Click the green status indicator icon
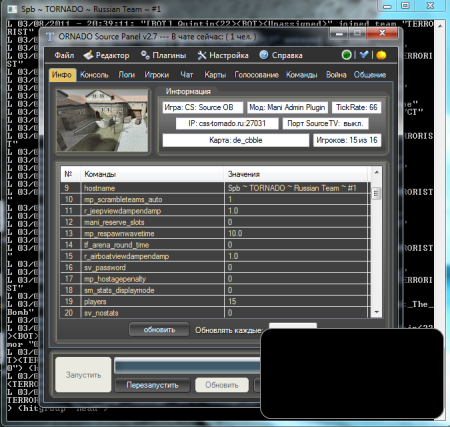 tap(346, 55)
